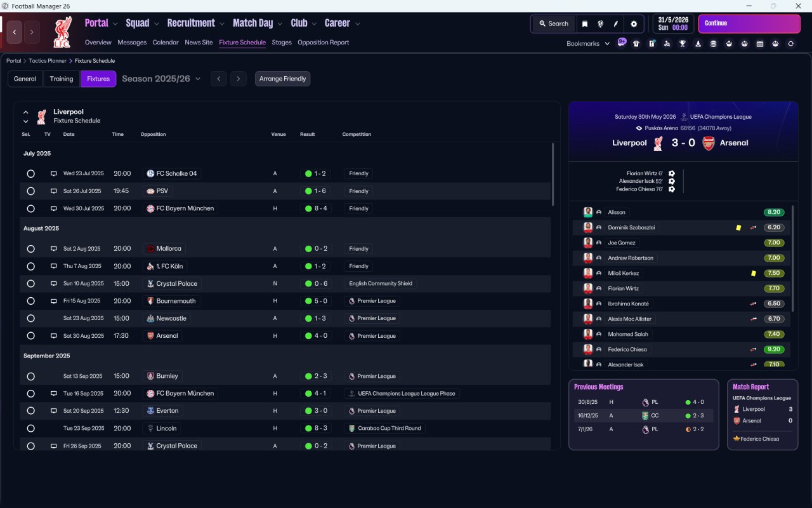The width and height of the screenshot is (812, 508).
Task: Open the globe icon in top toolbar
Action: point(600,24)
